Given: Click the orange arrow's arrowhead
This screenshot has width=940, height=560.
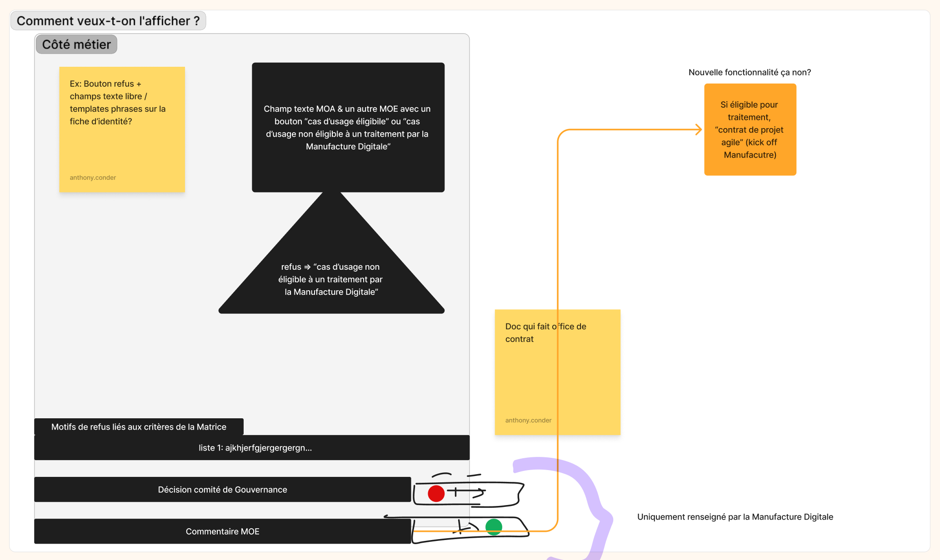Looking at the screenshot, I should pos(699,129).
